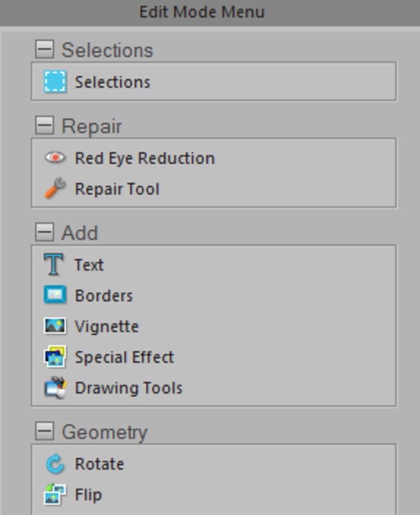Open the Vignette effect icon
This screenshot has width=420, height=515.
pyautogui.click(x=55, y=326)
